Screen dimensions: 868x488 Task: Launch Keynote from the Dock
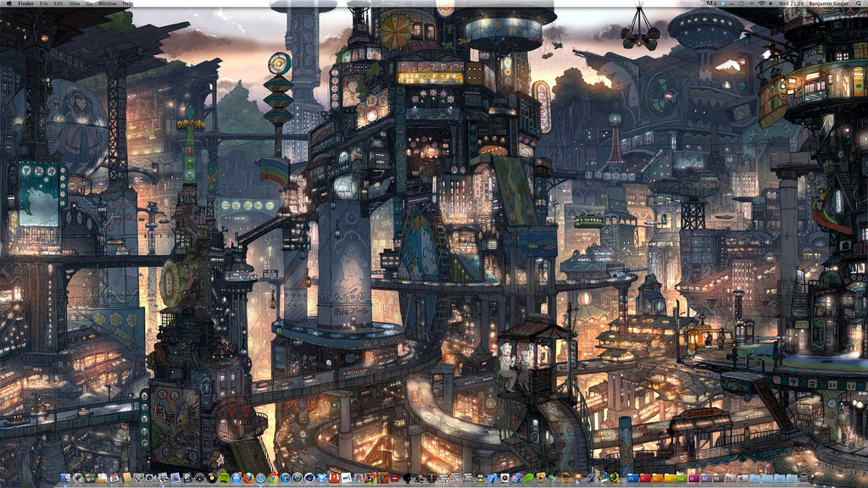pyautogui.click(x=578, y=478)
